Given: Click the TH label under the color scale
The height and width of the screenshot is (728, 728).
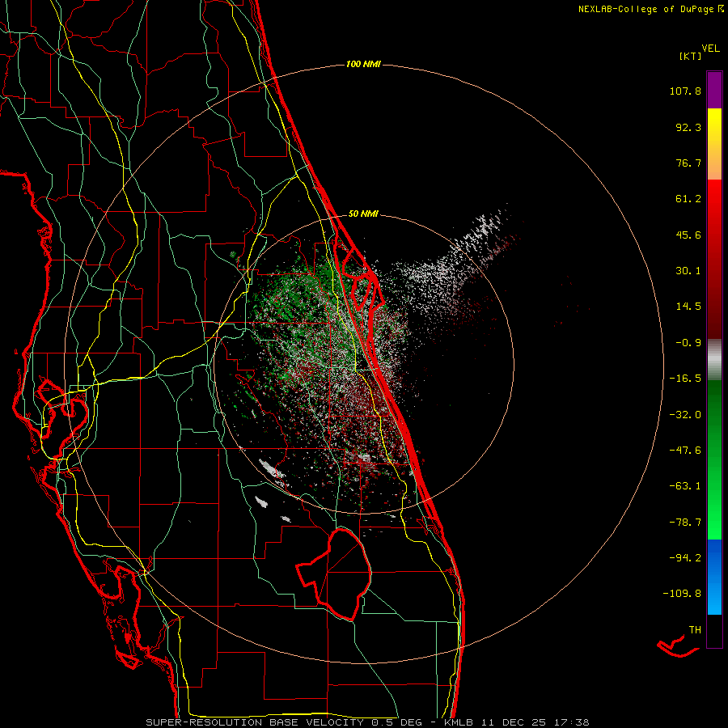Looking at the screenshot, I should pyautogui.click(x=695, y=630).
